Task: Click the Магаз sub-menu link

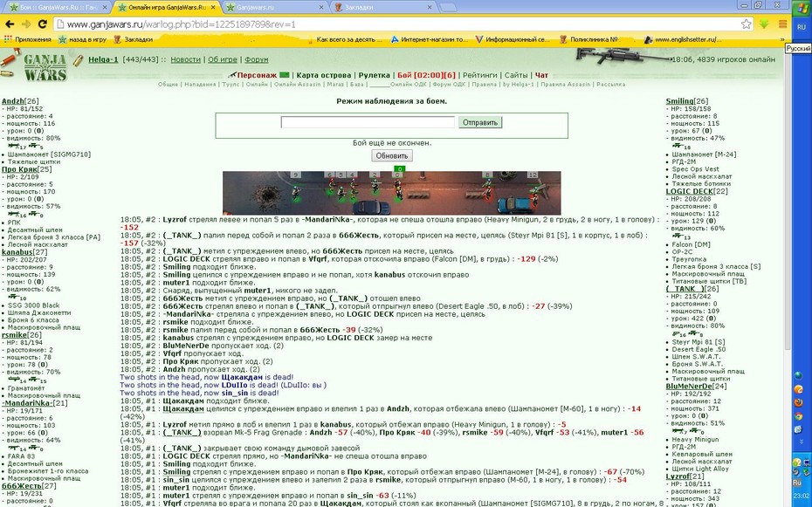Action: (335, 85)
